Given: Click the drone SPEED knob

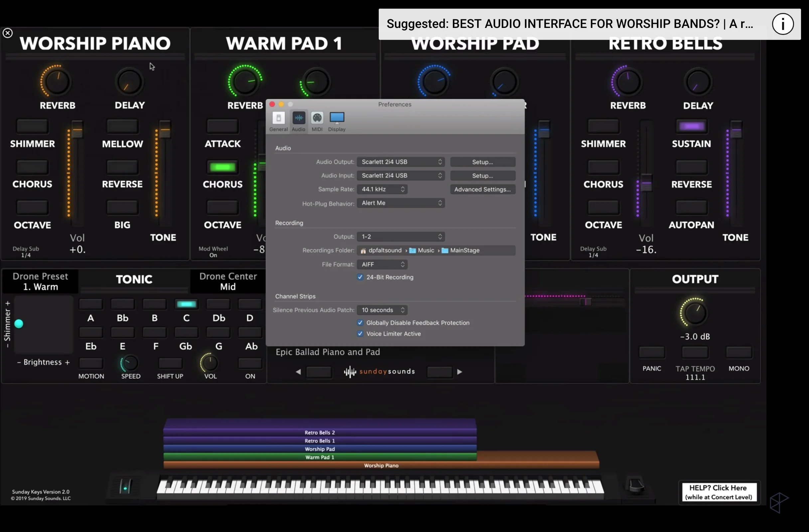Looking at the screenshot, I should click(130, 363).
